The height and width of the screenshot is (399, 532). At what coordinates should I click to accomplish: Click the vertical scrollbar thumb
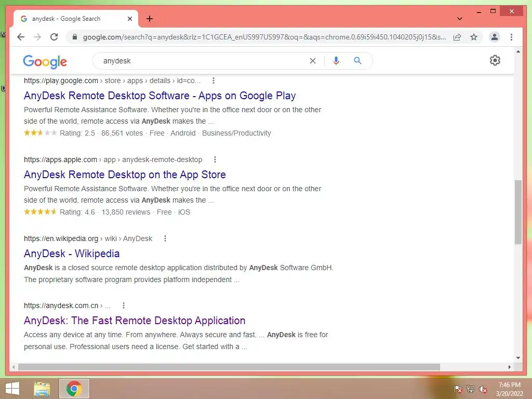pos(518,212)
